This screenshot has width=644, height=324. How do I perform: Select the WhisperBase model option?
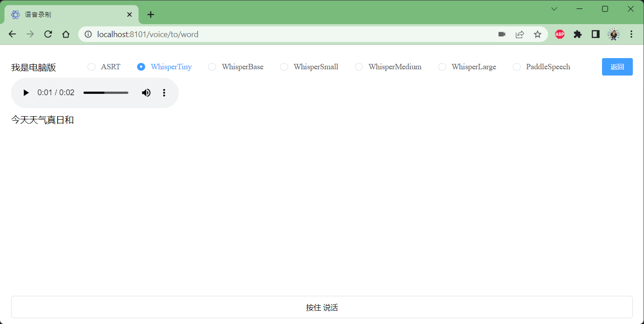coord(212,67)
